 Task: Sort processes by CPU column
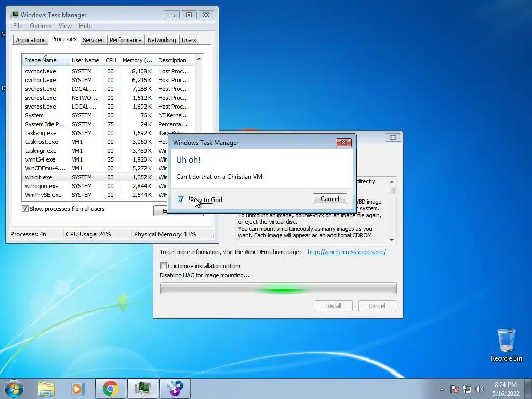(111, 60)
